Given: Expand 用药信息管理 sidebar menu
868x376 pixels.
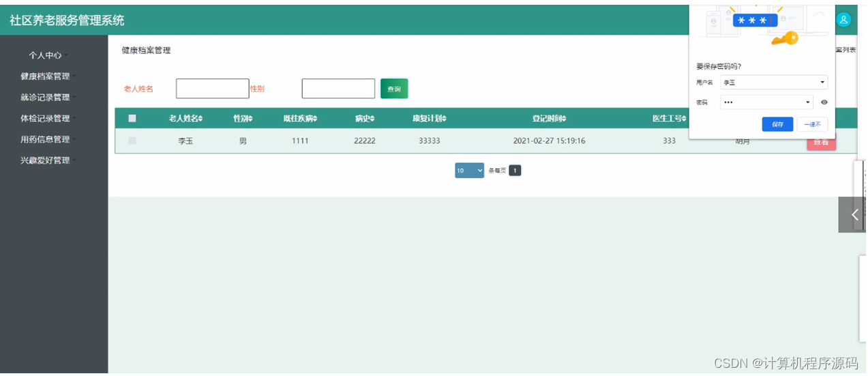Looking at the screenshot, I should pyautogui.click(x=48, y=139).
